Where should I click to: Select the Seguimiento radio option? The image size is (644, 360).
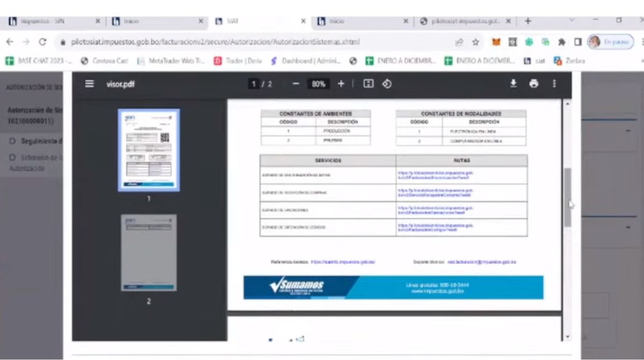pos(12,141)
